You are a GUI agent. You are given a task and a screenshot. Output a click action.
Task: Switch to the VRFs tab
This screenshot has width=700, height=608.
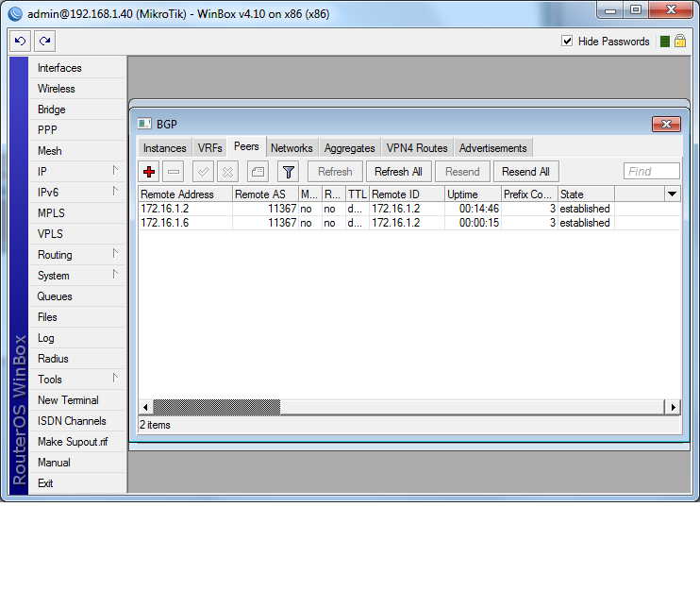209,148
